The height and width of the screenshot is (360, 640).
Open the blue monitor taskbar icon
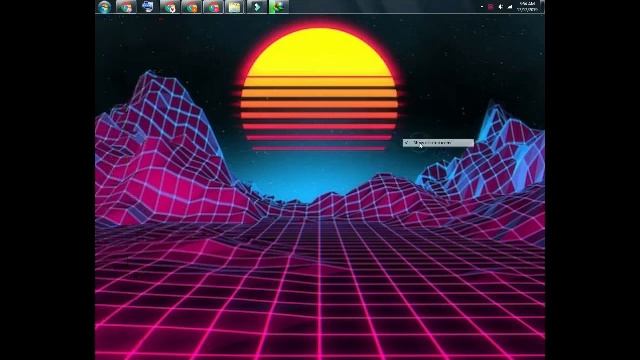147,7
